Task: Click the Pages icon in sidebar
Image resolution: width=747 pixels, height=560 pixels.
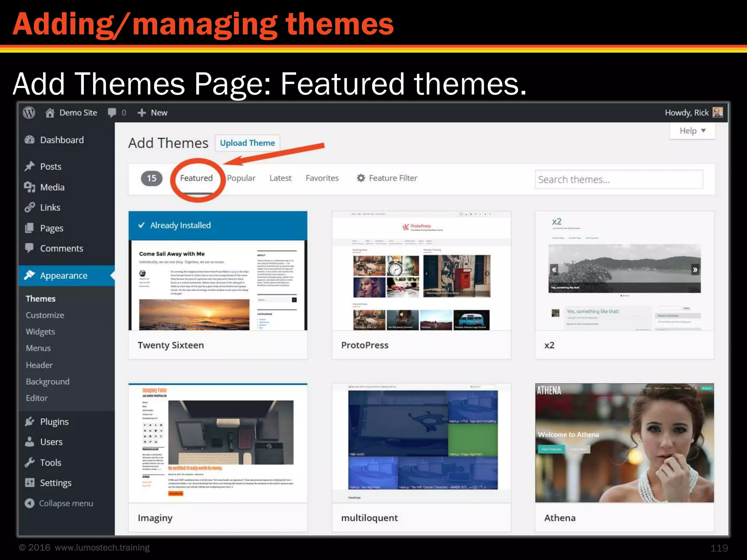Action: (30, 228)
